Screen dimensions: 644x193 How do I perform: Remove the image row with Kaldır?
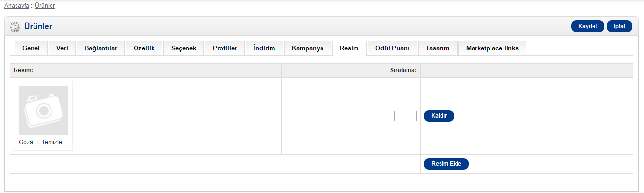(x=439, y=116)
